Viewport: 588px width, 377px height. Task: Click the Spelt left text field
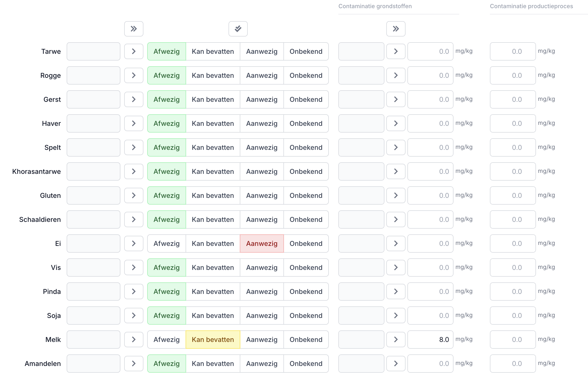coord(93,147)
